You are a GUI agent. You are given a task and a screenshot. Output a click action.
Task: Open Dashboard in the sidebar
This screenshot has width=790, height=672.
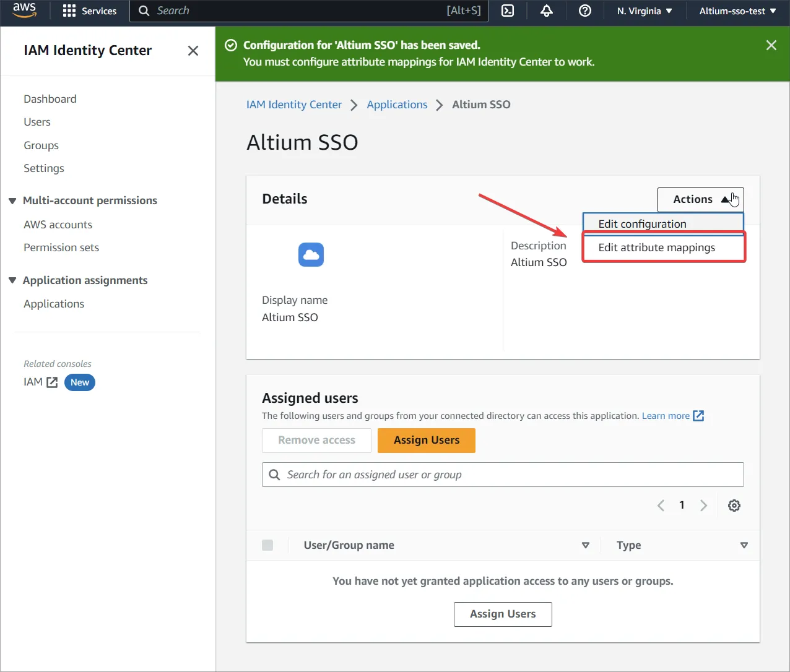pyautogui.click(x=50, y=99)
